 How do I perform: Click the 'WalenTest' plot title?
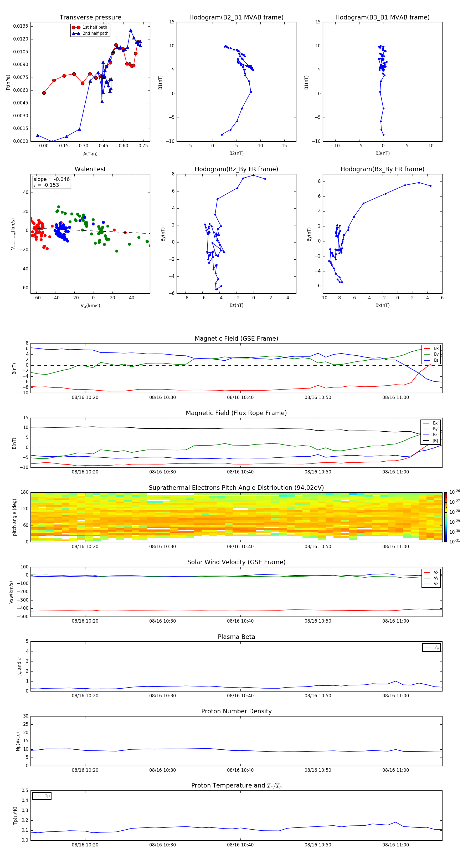[90, 169]
